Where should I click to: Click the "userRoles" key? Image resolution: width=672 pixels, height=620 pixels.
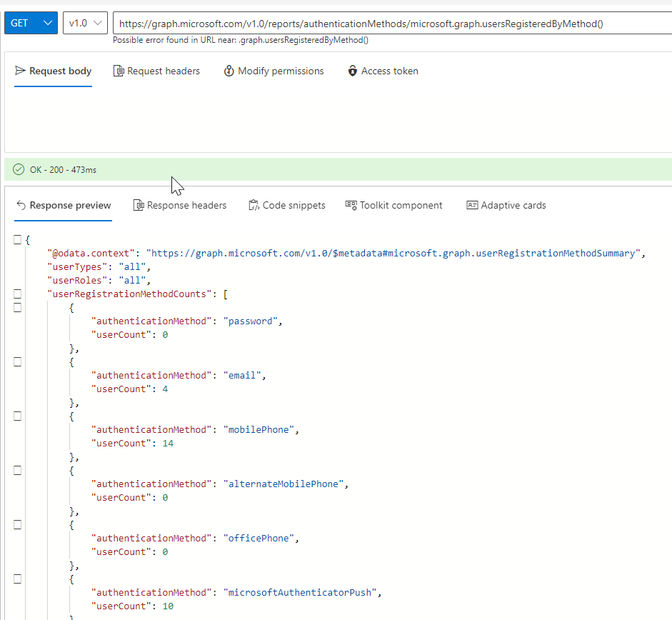click(77, 281)
